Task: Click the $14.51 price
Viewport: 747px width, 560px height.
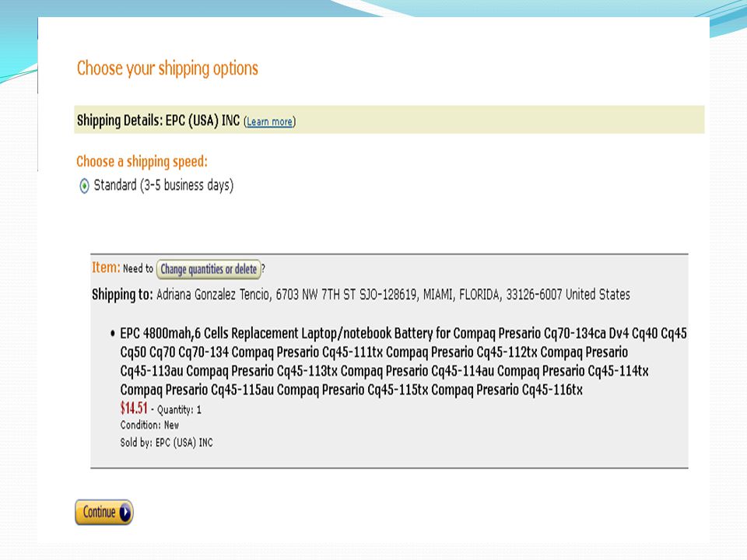Action: click(x=134, y=408)
